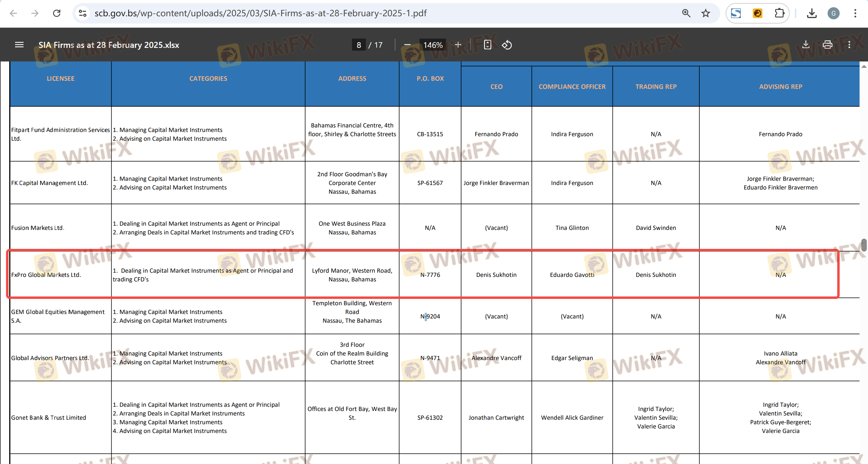Click the address bar URL text
This screenshot has width=868, height=464.
pos(260,13)
